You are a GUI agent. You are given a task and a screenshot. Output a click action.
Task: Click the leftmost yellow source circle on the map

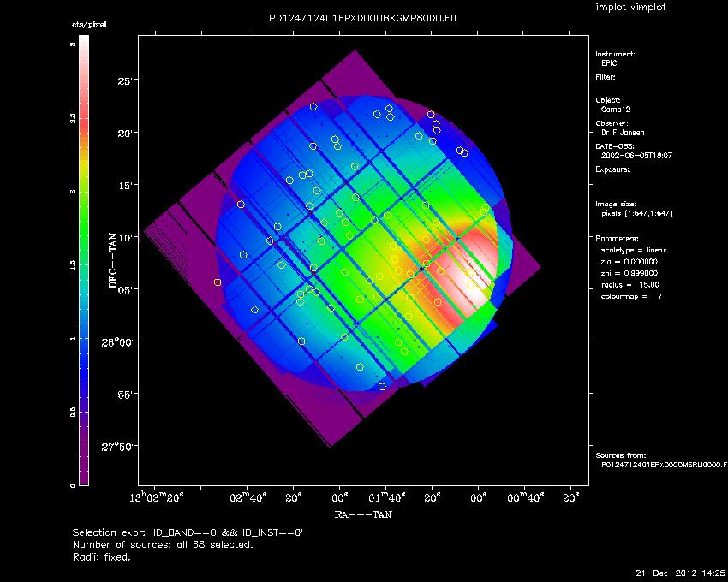click(x=218, y=282)
